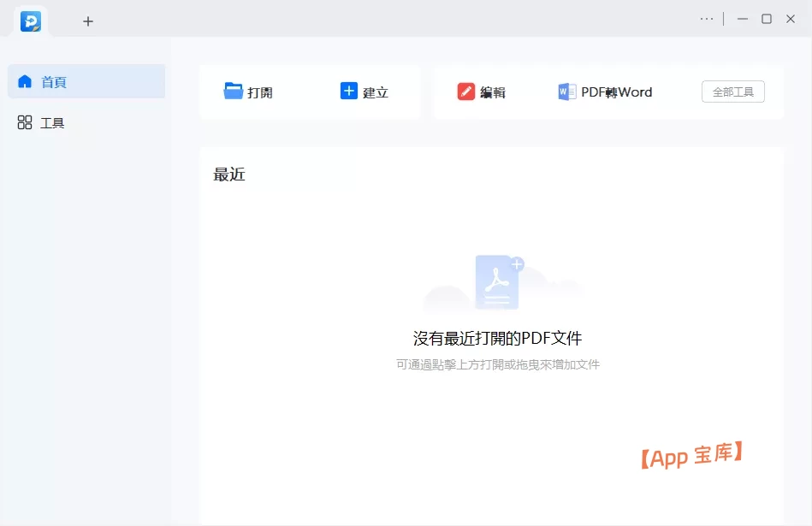Screen dimensions: 812x526
Task: Add a new tab with the plus button
Action: pyautogui.click(x=88, y=21)
